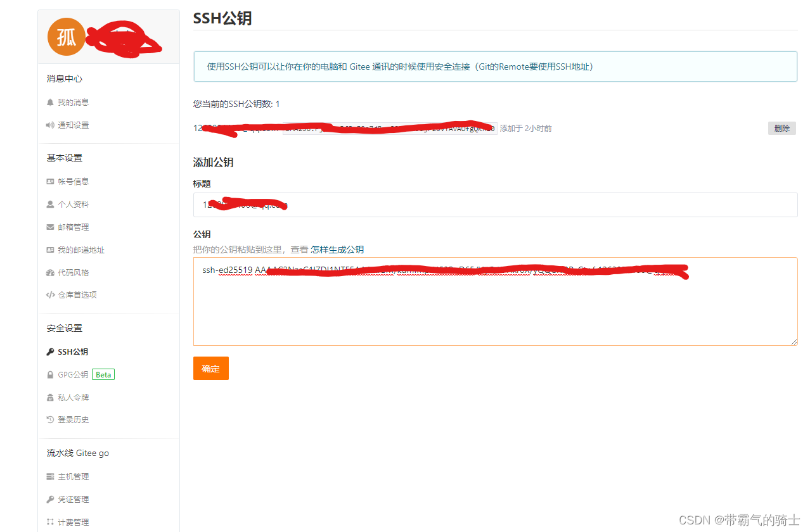Click the 删除 button for existing key
The width and height of the screenshot is (810, 532).
[x=782, y=128]
